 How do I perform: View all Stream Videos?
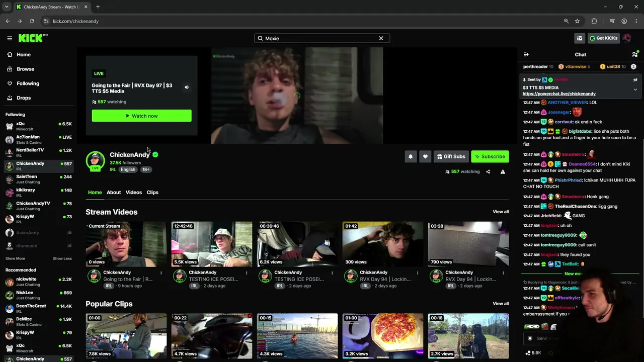tap(501, 212)
